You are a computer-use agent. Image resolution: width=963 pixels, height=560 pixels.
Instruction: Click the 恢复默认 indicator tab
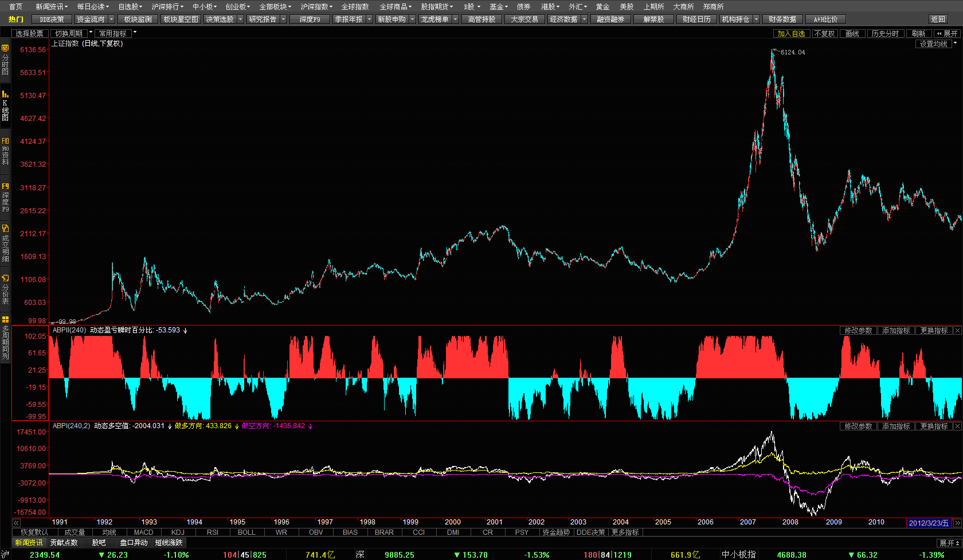(34, 532)
